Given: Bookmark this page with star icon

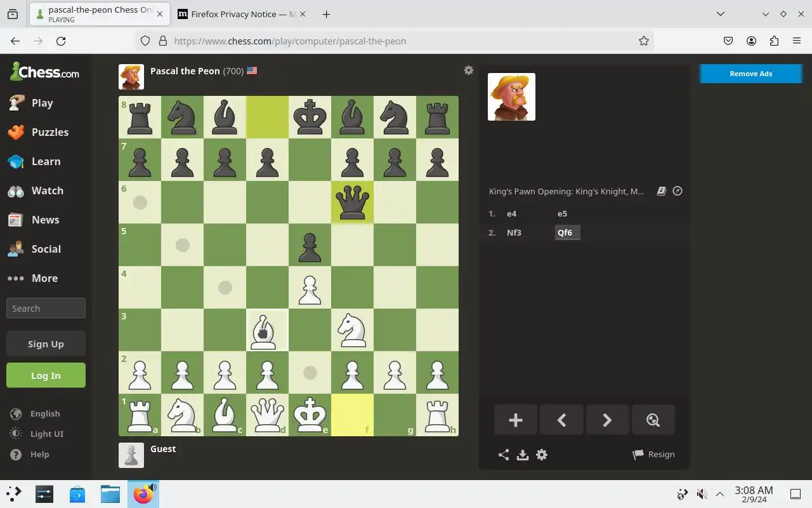Looking at the screenshot, I should point(644,41).
